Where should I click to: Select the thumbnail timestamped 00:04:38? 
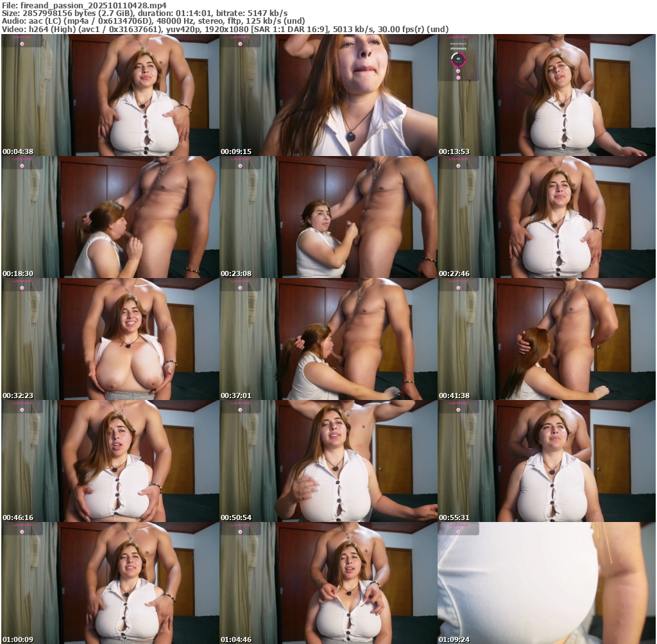[x=110, y=95]
